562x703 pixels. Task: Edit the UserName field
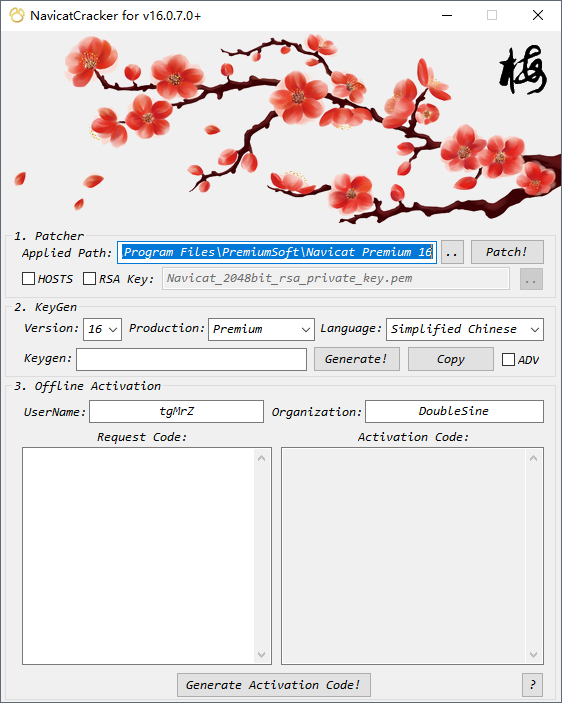177,411
